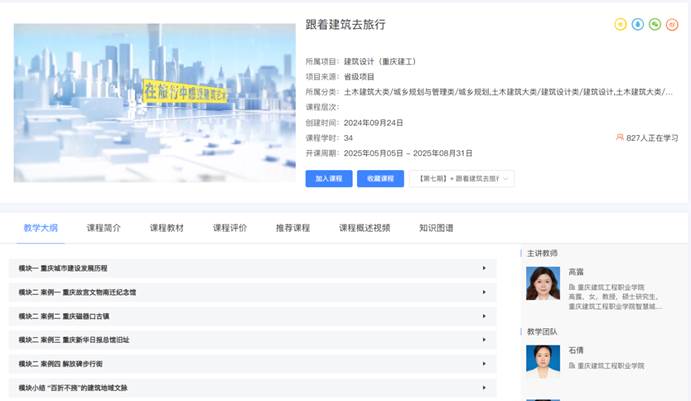691x401 pixels.
Task: Open teacher 高露's profile photo
Action: coord(543,283)
